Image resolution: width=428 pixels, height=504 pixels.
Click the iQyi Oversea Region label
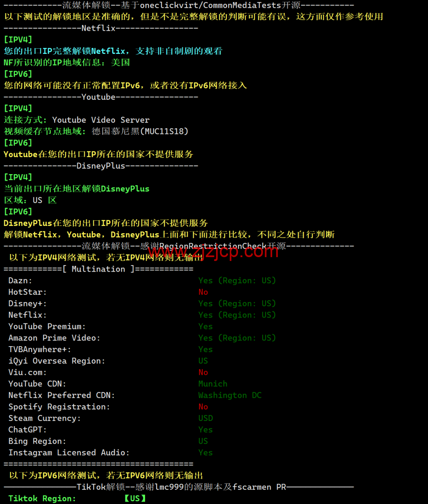56,361
